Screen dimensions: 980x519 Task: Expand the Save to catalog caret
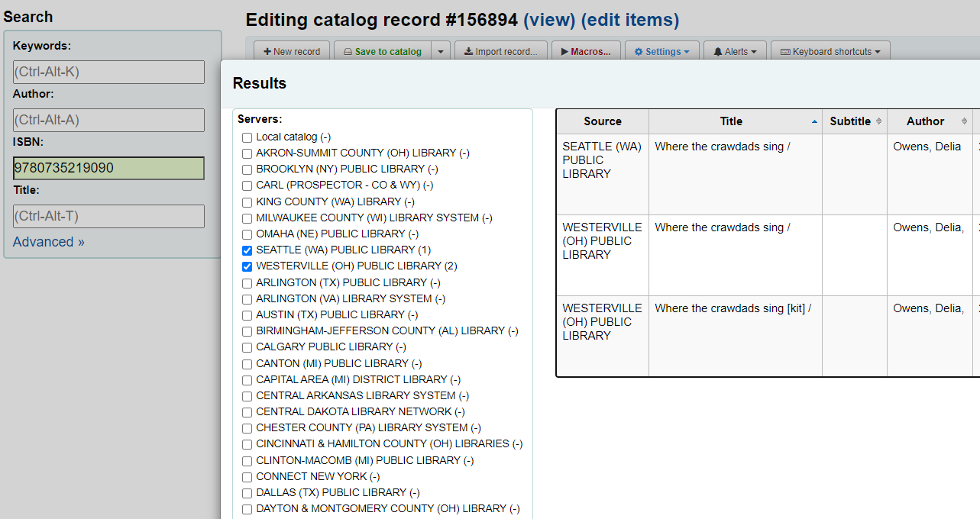441,52
